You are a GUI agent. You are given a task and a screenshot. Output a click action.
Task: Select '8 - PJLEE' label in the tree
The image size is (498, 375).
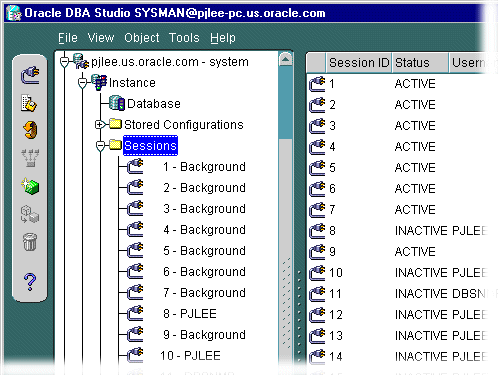[190, 314]
